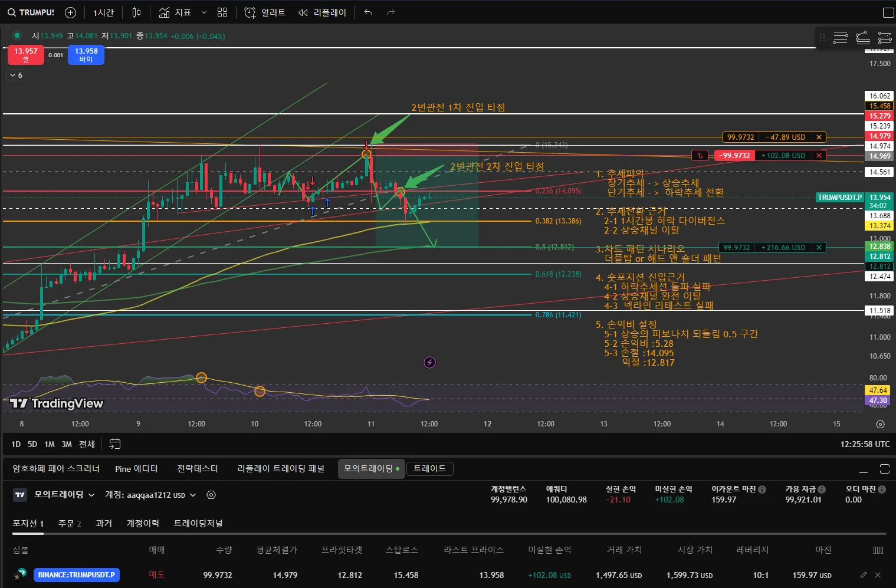Open the Pine 에디터 tab

click(x=136, y=469)
